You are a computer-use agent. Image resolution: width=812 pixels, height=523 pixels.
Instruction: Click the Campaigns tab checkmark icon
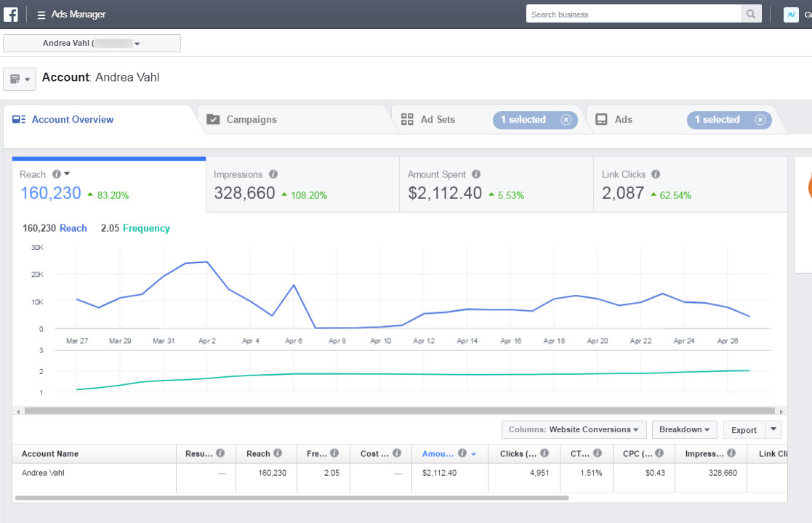(x=213, y=120)
